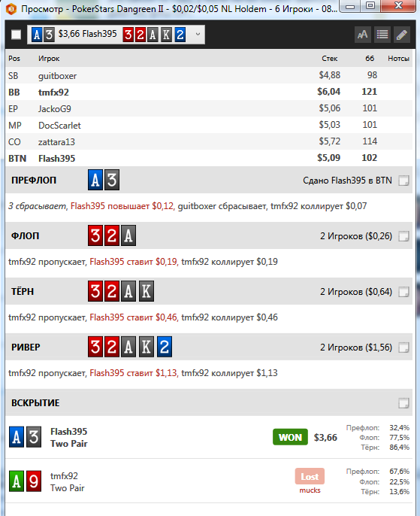The image size is (420, 516).
Task: Click 'Flash395 повышает $0,12' action text
Action: [122, 206]
